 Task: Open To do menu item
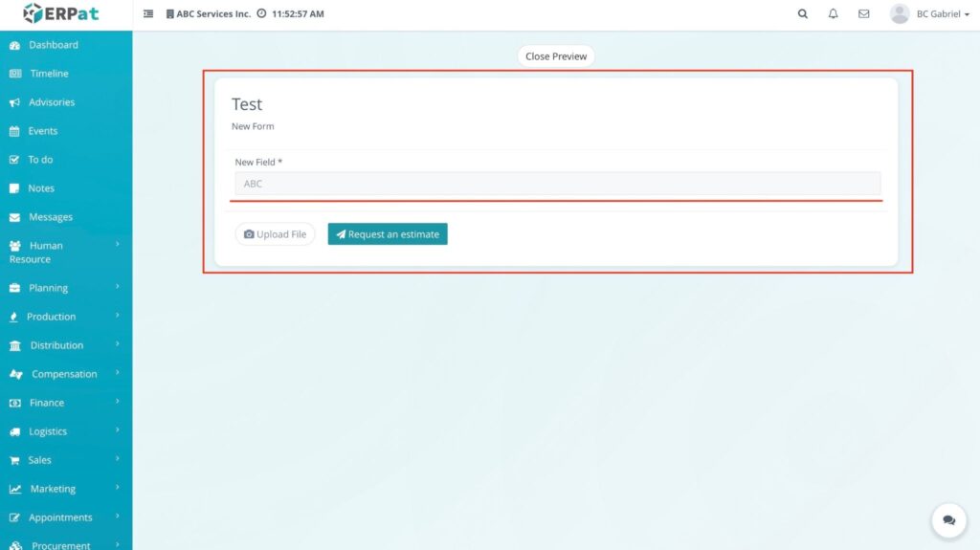pos(40,160)
